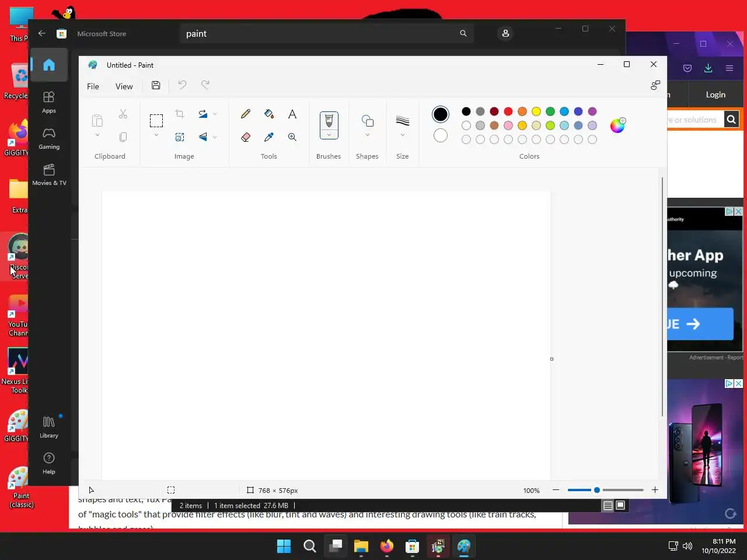
Task: Open Library in Microsoft Store sidebar
Action: click(49, 427)
